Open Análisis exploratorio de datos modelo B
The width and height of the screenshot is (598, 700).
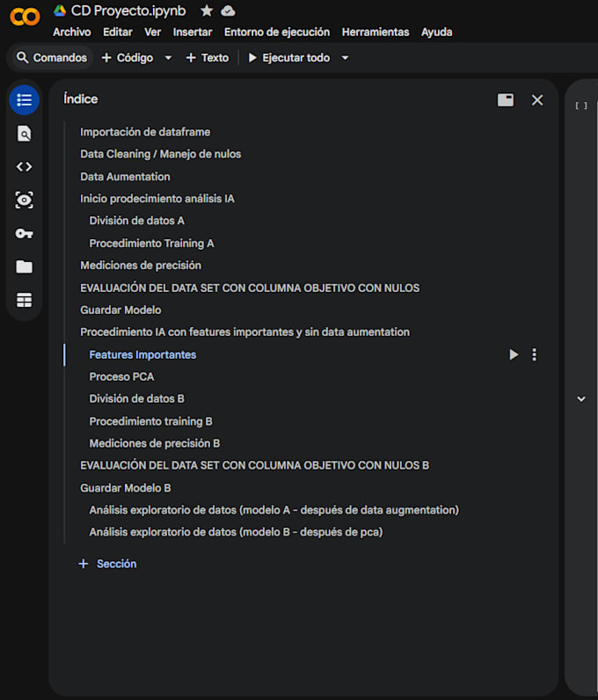tap(236, 532)
